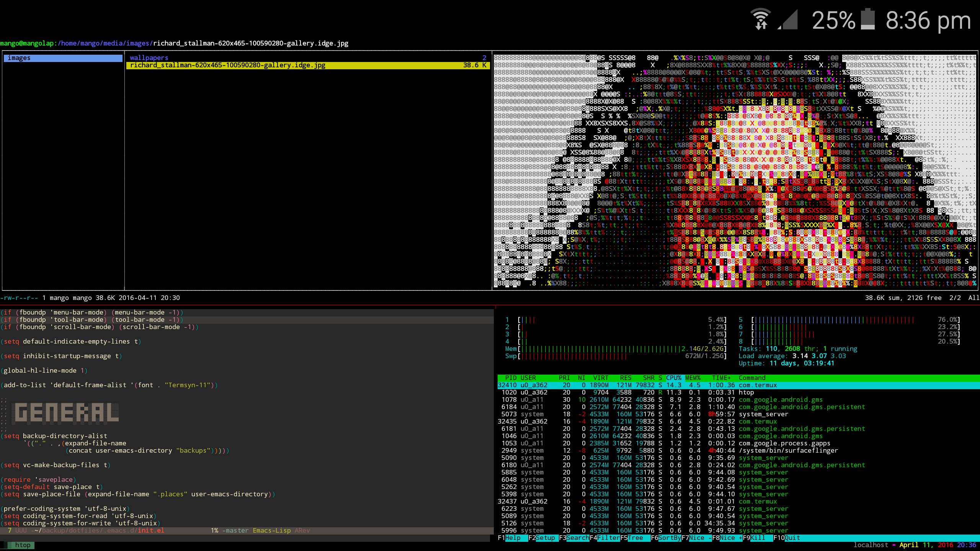The height and width of the screenshot is (551, 980).
Task: Click F7 Nice - in htop
Action: click(697, 538)
